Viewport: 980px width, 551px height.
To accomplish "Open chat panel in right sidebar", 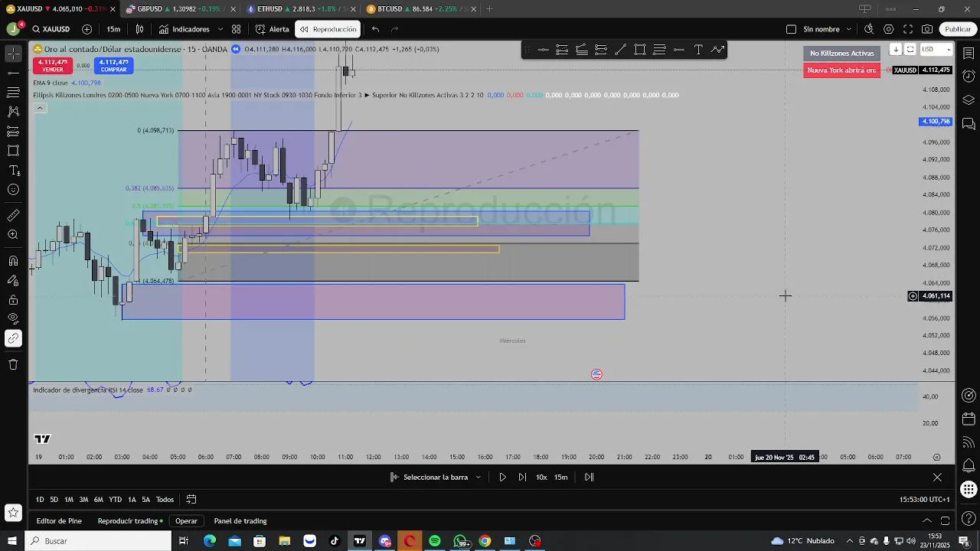I will pos(969,123).
